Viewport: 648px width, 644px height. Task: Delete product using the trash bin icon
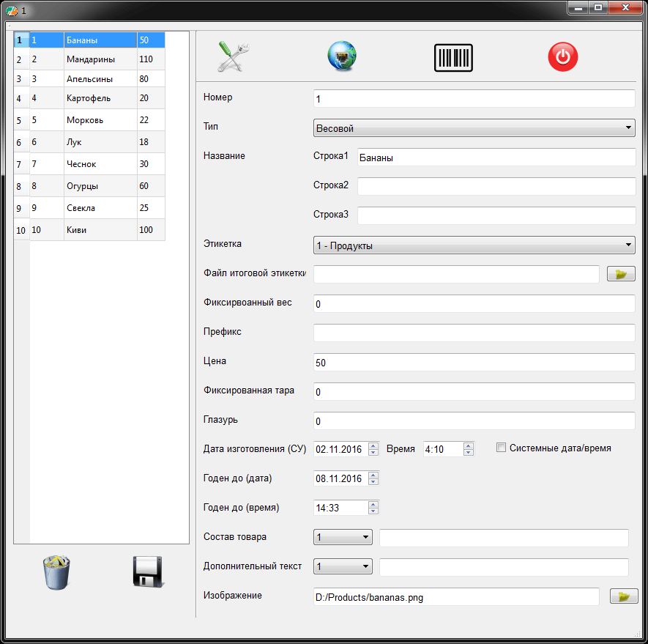click(x=56, y=572)
